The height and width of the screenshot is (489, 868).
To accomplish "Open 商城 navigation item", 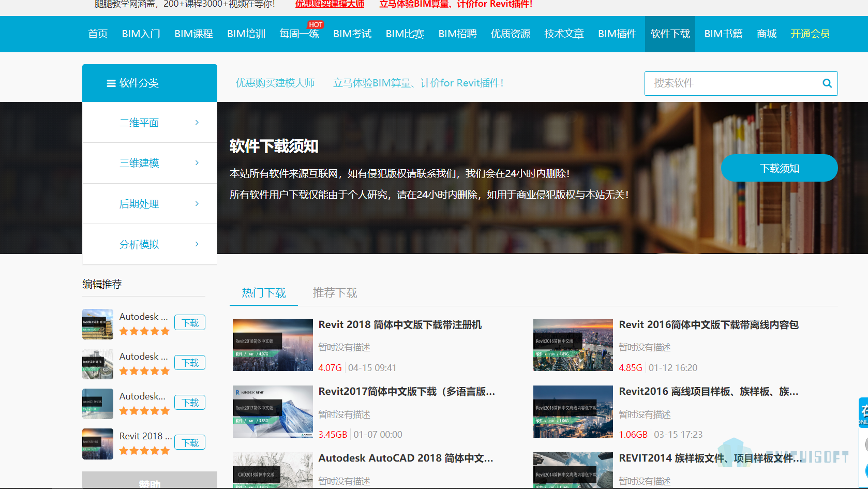I will 767,34.
